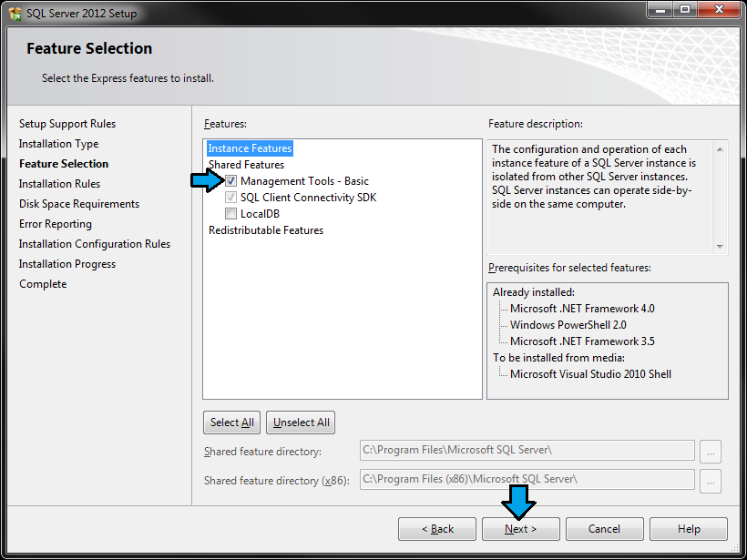The image size is (747, 560).
Task: Toggle the Management Tools - Basic checkbox
Action: click(230, 181)
